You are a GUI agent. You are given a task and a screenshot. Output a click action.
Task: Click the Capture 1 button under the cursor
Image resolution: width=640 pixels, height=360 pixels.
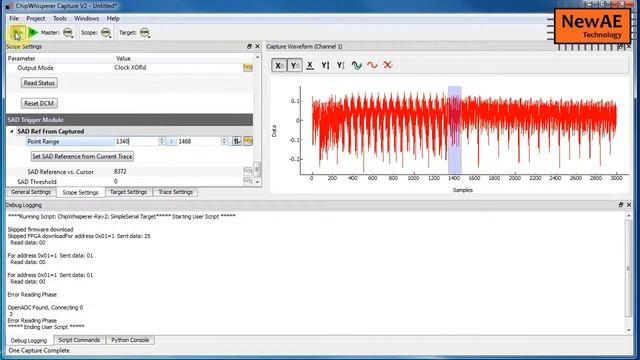pyautogui.click(x=17, y=33)
